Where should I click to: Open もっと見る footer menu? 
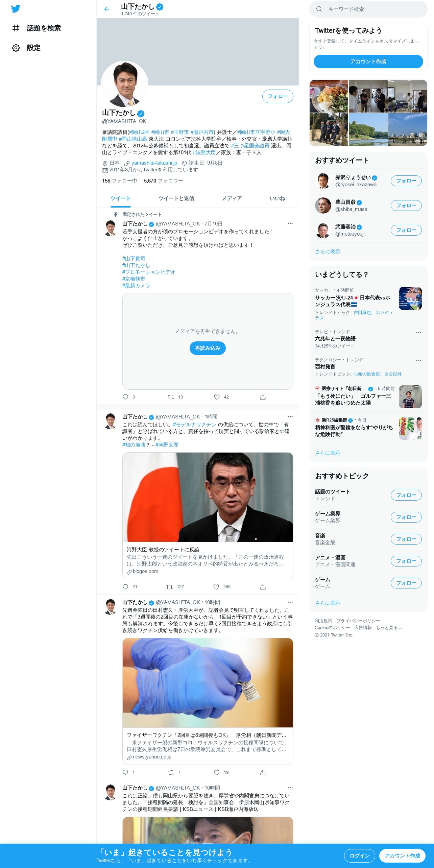click(x=389, y=628)
